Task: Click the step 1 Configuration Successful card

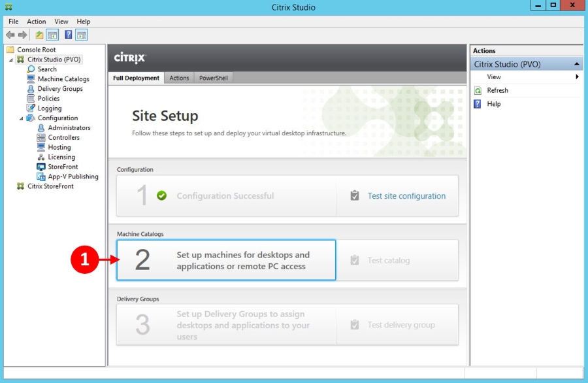Action: point(226,195)
